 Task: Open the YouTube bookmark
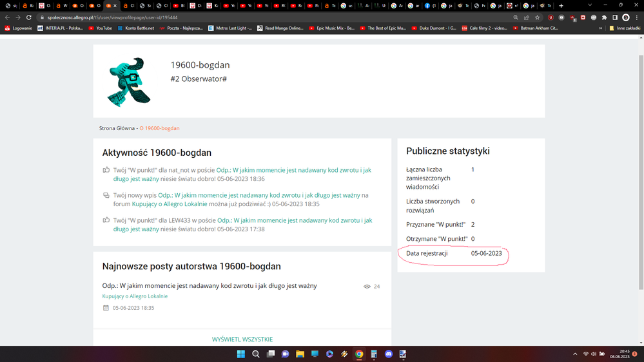coord(100,28)
